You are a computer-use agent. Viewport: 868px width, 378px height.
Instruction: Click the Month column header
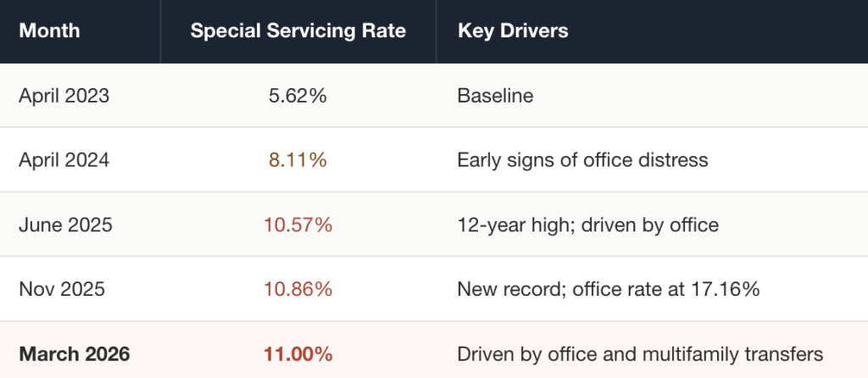pyautogui.click(x=49, y=31)
